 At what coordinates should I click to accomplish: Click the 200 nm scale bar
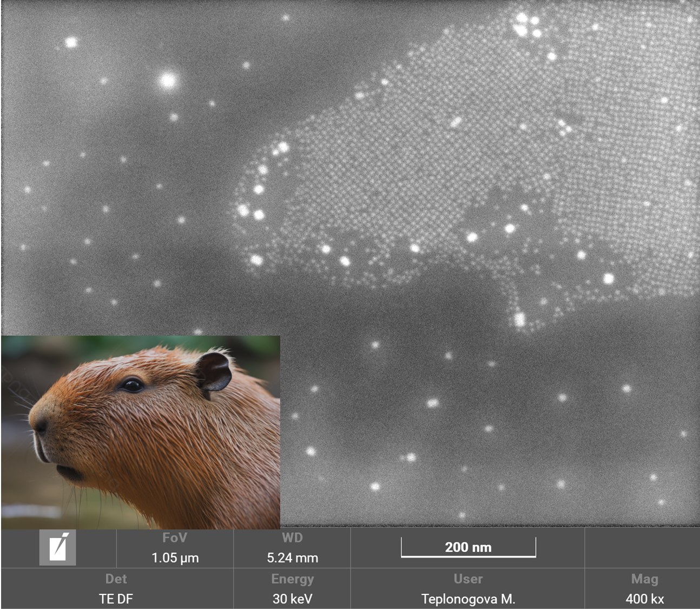tap(468, 547)
